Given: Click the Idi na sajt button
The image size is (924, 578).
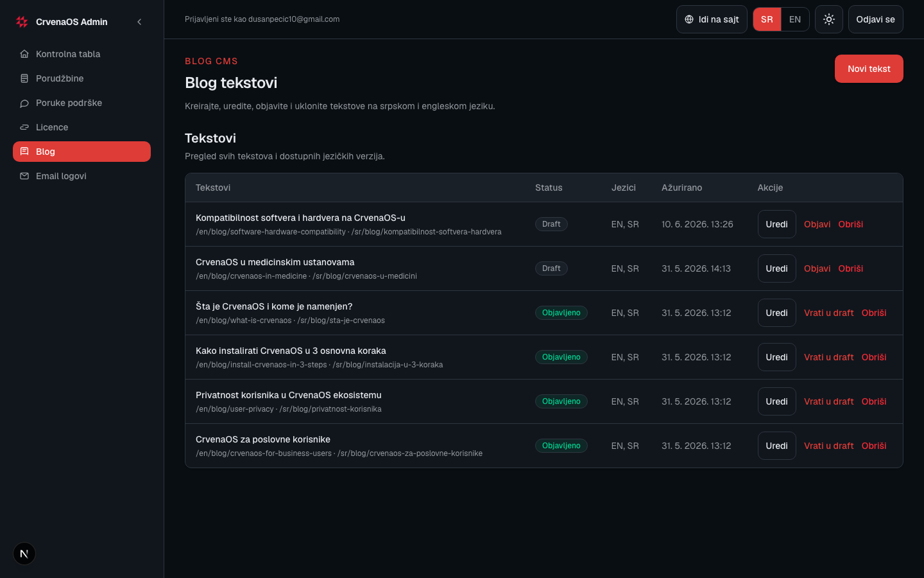Looking at the screenshot, I should tap(712, 19).
